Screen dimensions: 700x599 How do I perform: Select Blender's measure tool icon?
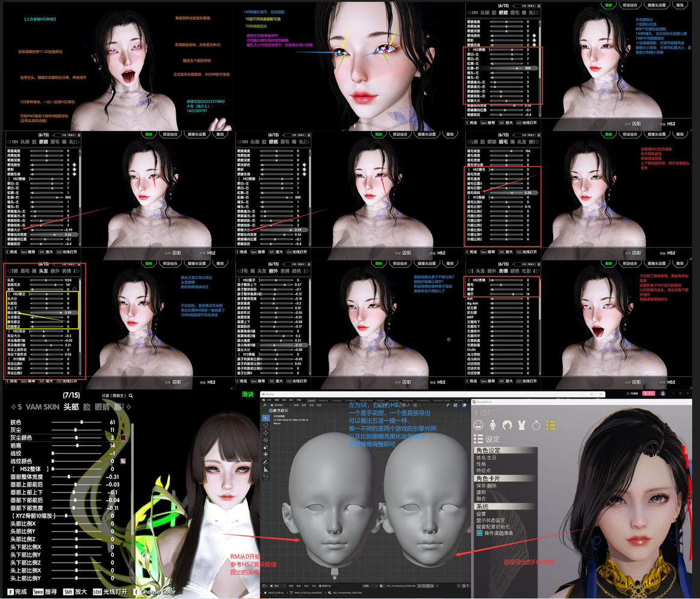click(265, 470)
